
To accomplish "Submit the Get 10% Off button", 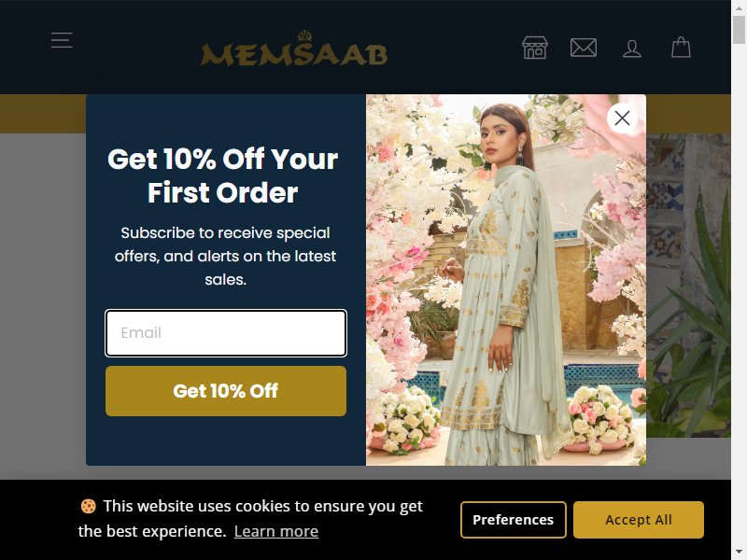I will (226, 391).
